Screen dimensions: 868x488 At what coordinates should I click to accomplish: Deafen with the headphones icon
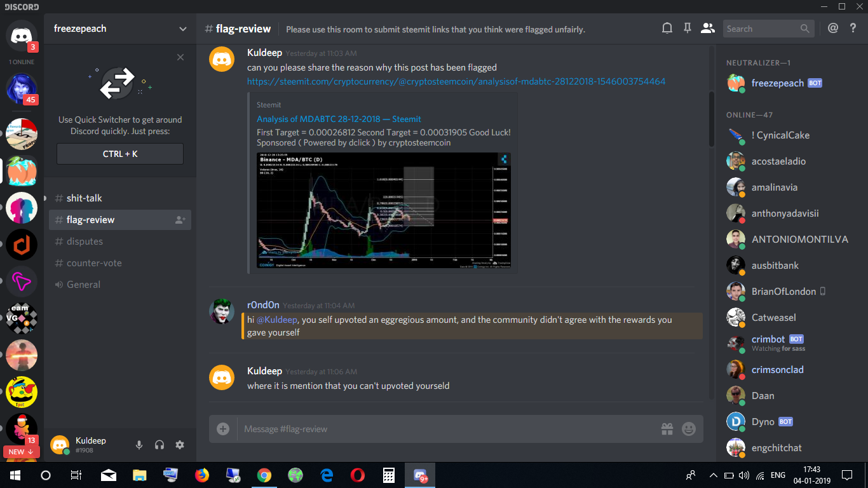[159, 445]
